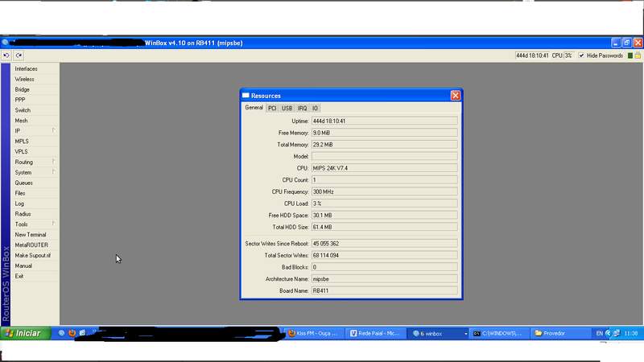Switch to Rede Paial taskbar window

coord(375,333)
